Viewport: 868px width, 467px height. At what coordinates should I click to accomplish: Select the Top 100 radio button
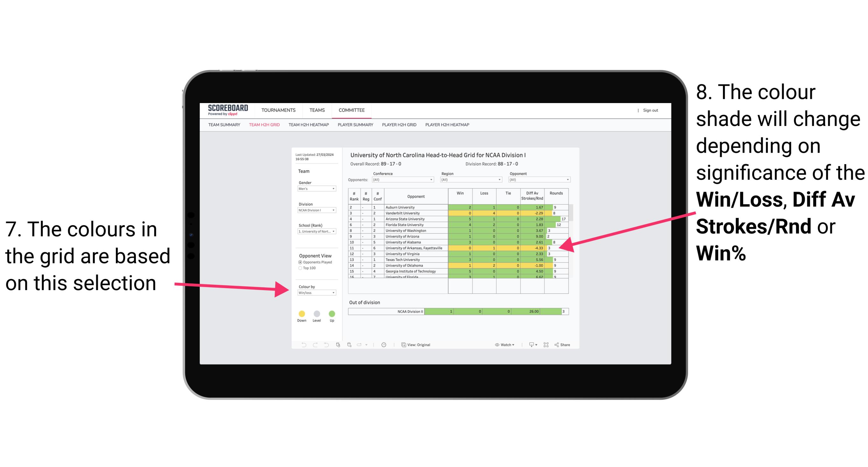[x=299, y=269]
